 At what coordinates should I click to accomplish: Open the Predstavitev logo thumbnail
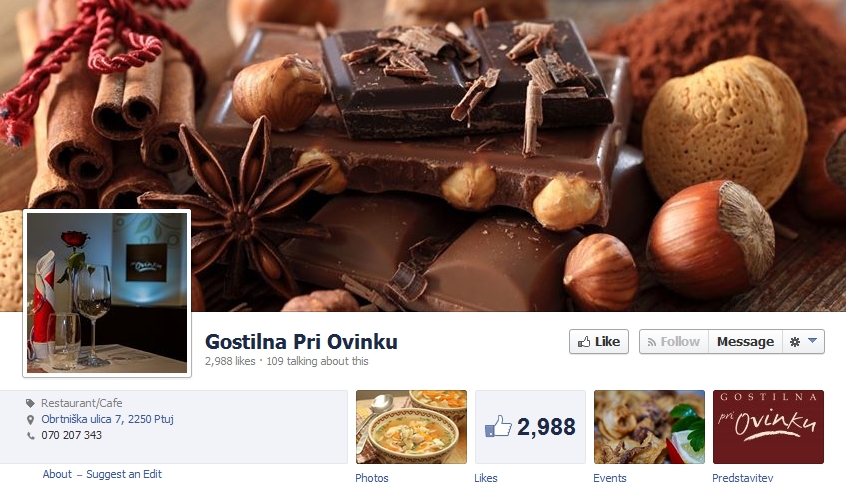pos(768,427)
